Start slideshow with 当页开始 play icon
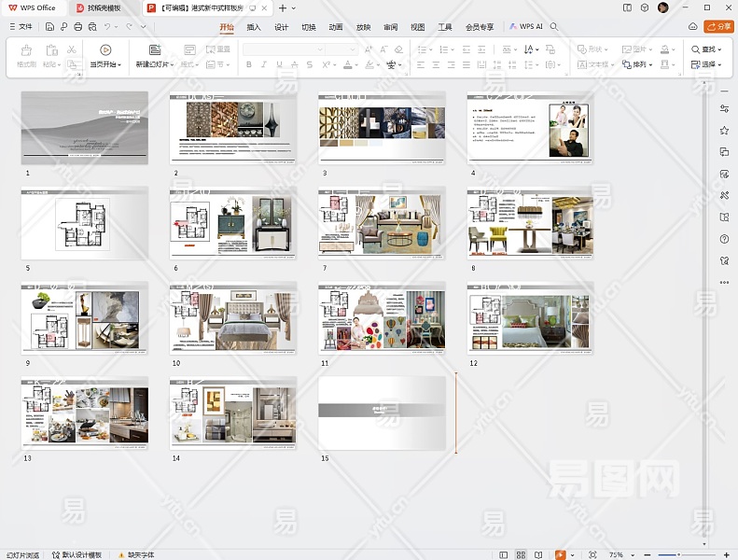The image size is (738, 560). (x=105, y=49)
